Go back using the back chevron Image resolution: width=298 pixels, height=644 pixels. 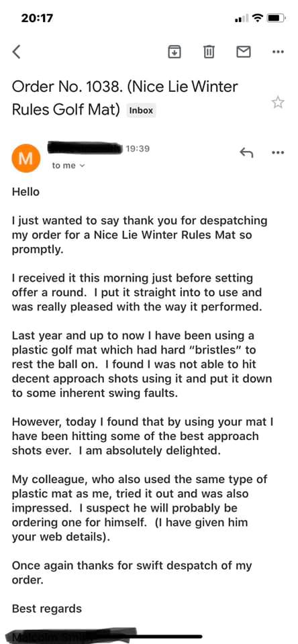16,52
